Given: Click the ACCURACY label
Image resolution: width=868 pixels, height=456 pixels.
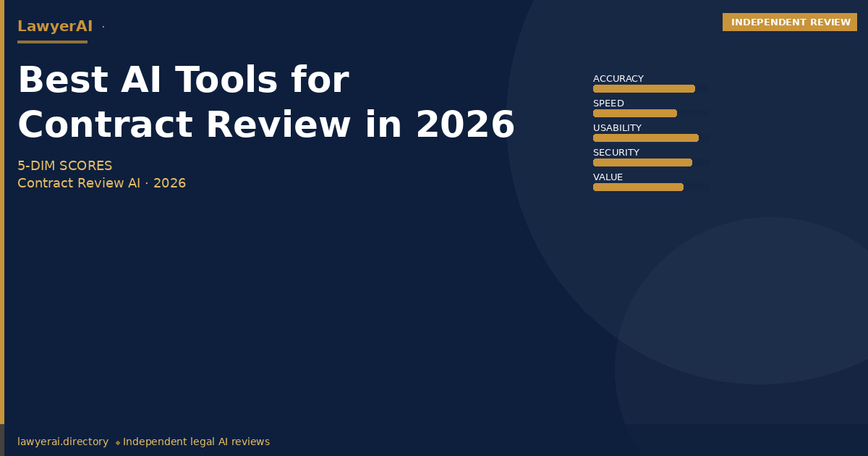Looking at the screenshot, I should 618,79.
